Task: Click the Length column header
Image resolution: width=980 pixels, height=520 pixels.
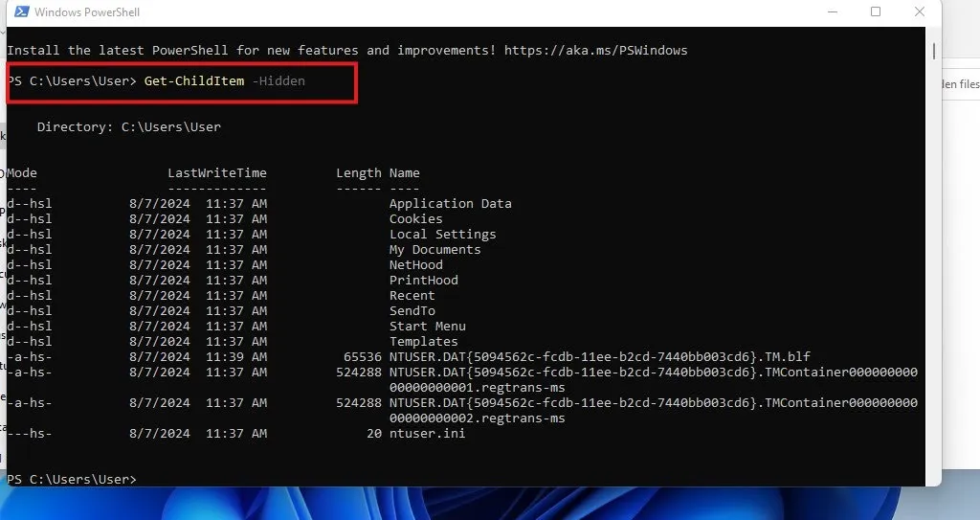Action: tap(358, 173)
